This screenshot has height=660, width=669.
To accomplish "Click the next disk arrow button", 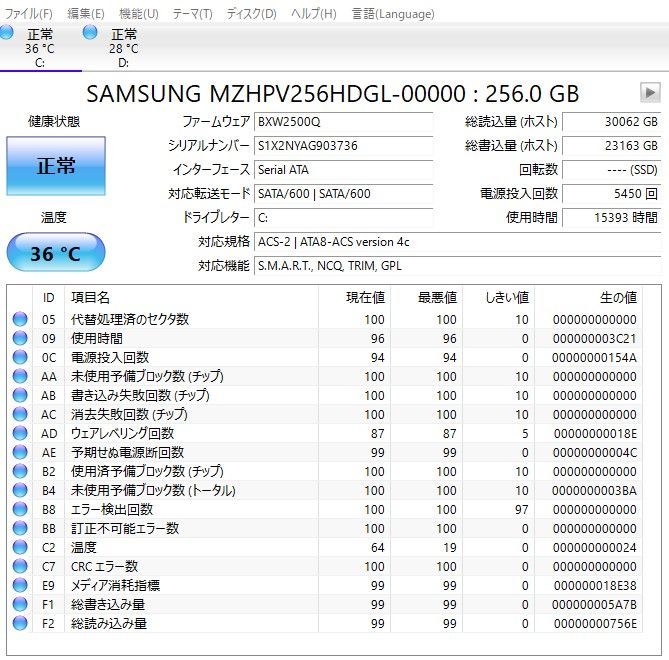I will click(650, 93).
